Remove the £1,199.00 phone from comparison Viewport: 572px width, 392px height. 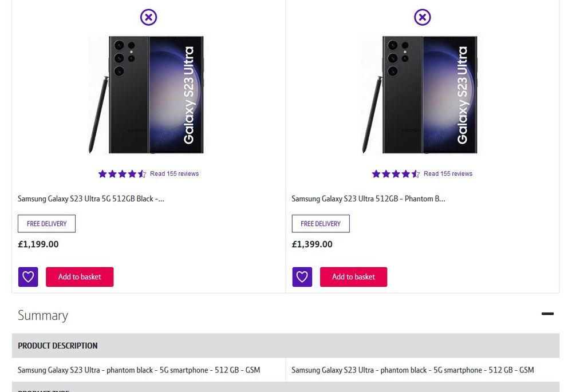pos(148,17)
